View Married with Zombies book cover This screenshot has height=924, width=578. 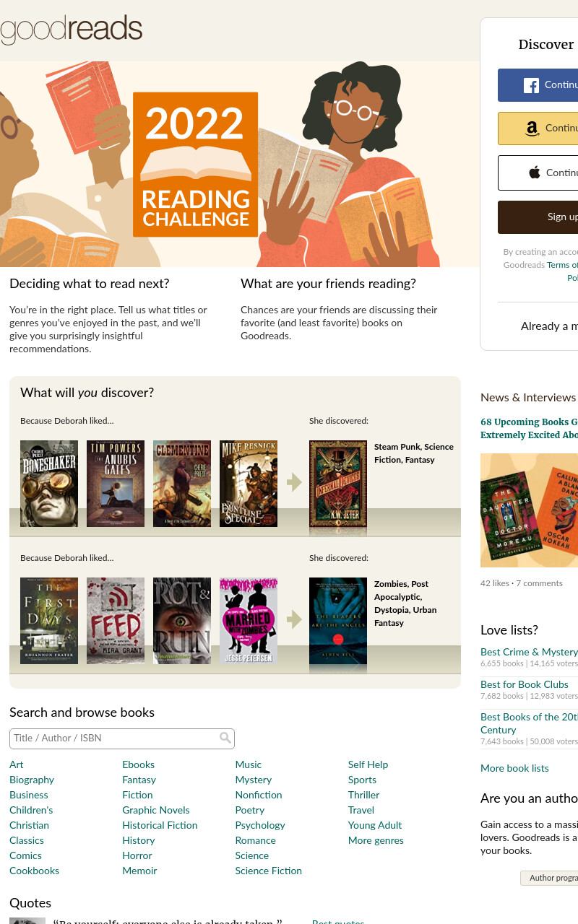(x=249, y=621)
